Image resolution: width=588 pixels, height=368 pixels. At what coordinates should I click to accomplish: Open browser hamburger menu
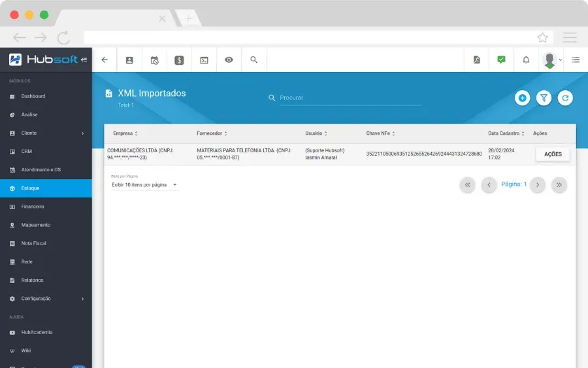point(570,37)
